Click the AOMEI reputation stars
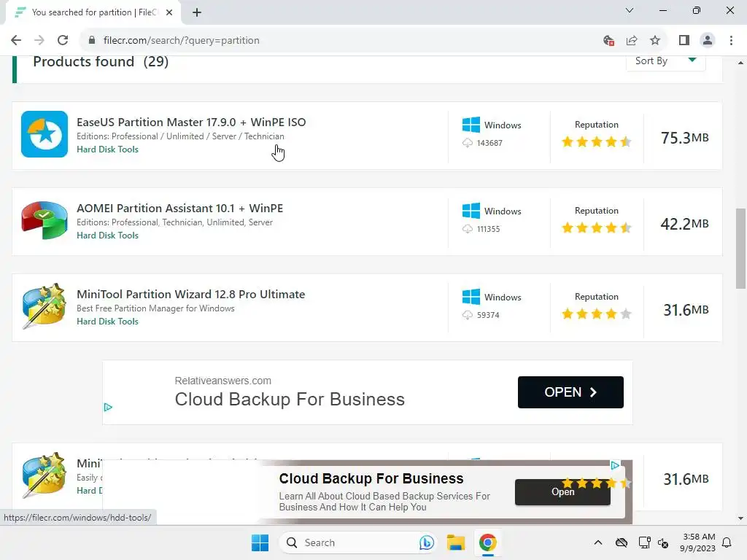The height and width of the screenshot is (560, 747). coord(597,228)
